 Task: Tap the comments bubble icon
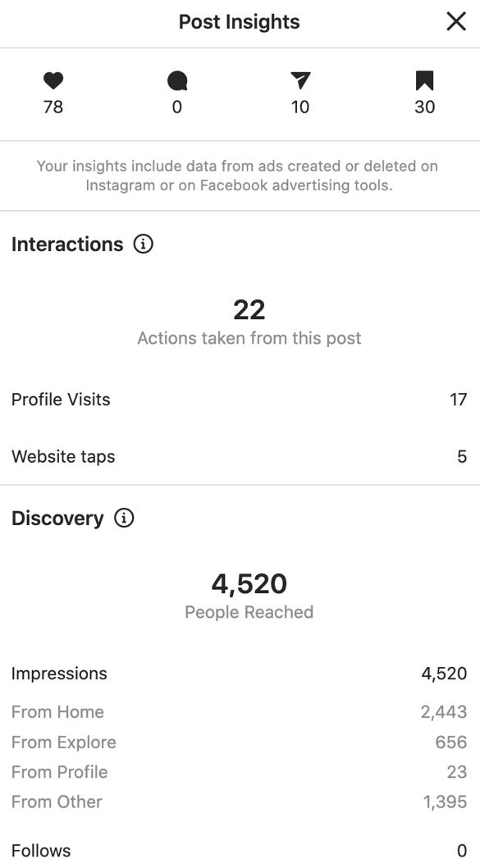(x=177, y=81)
